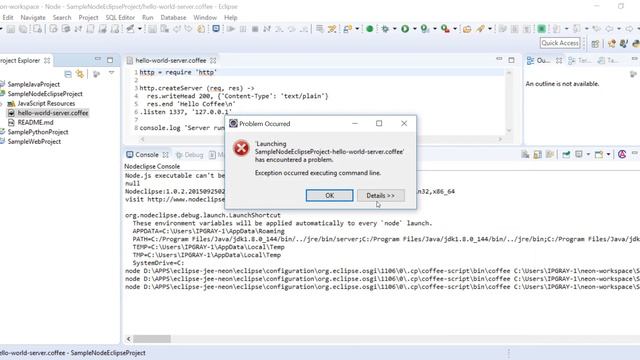
Task: Switch to the Console tab
Action: [147, 155]
